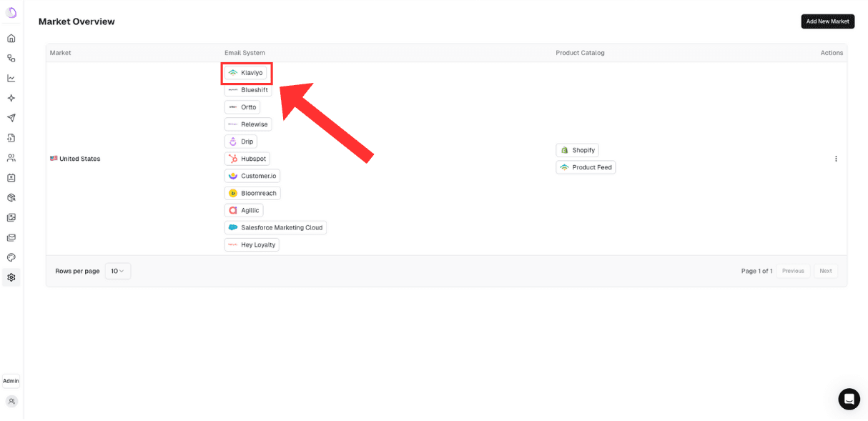Click the Agillic email system chip
This screenshot has height=421, width=868.
(x=244, y=210)
